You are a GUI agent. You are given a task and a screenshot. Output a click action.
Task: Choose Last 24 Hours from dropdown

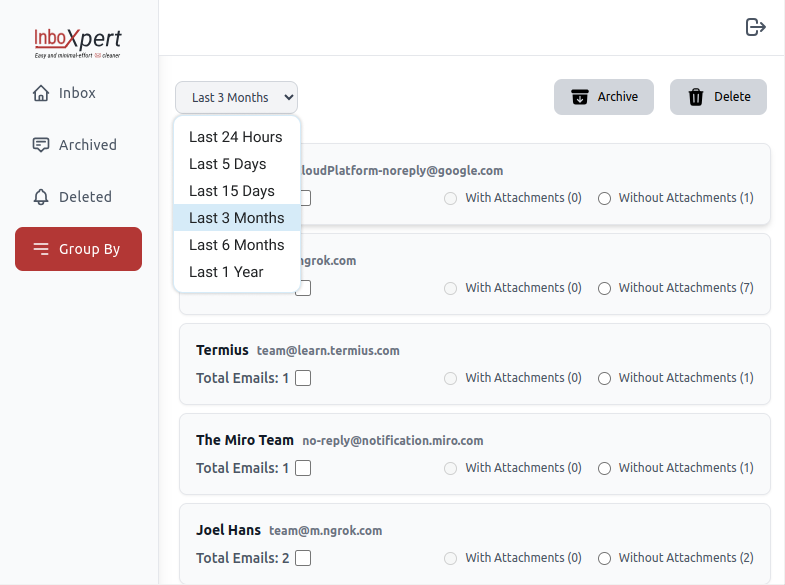(236, 137)
